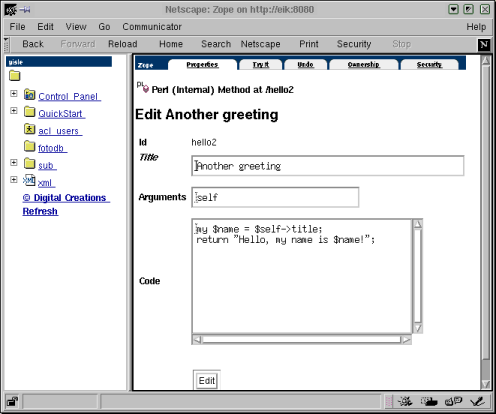Open the Communicator menu

click(x=152, y=27)
